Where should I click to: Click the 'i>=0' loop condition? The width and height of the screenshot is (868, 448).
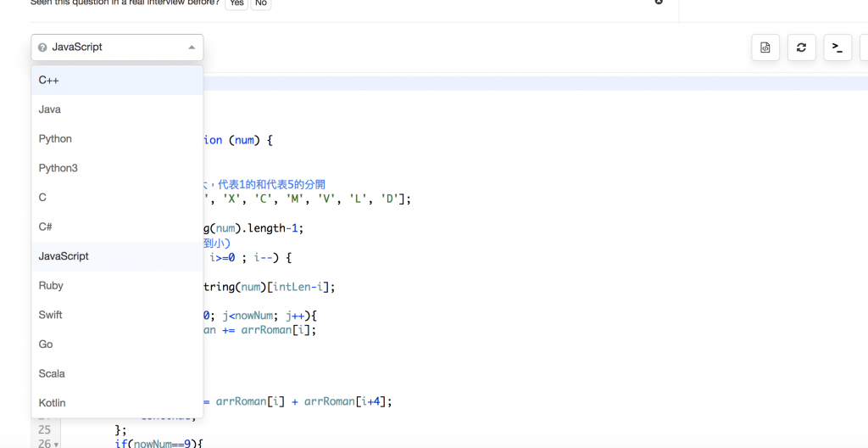(x=223, y=258)
